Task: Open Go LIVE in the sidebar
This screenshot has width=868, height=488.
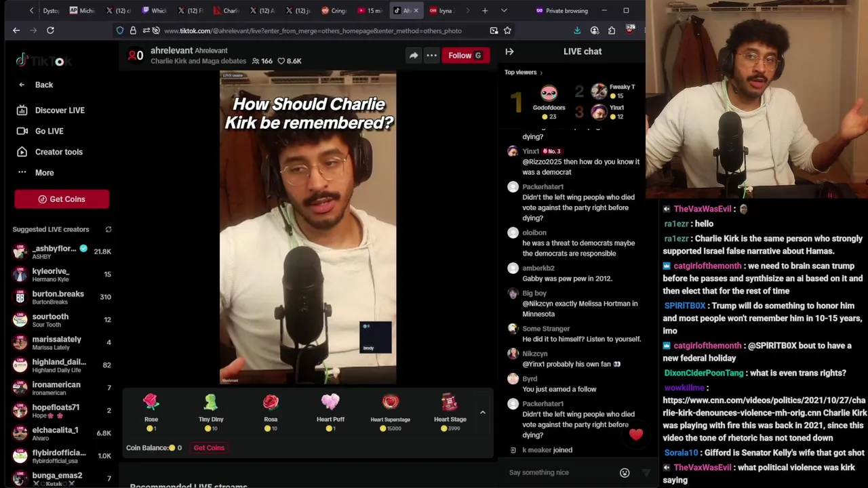Action: click(49, 131)
